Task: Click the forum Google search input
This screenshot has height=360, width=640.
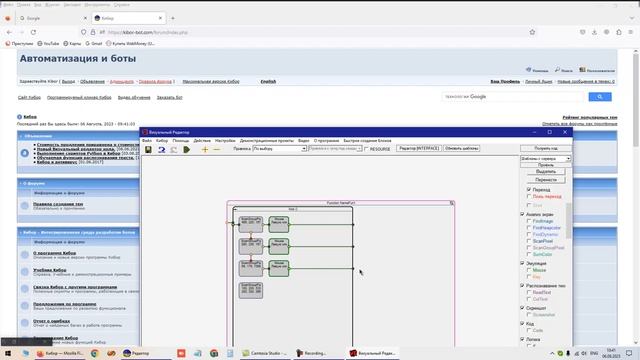Action: click(513, 97)
